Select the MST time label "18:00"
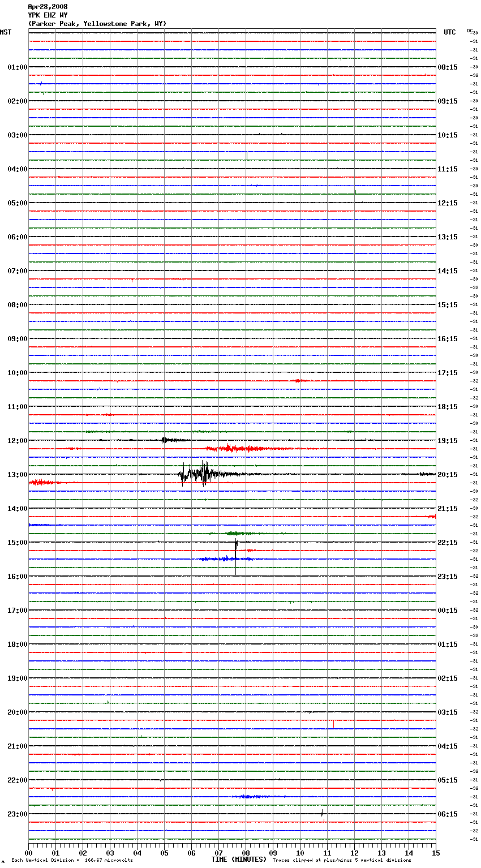The height and width of the screenshot is (868, 481). tap(18, 644)
